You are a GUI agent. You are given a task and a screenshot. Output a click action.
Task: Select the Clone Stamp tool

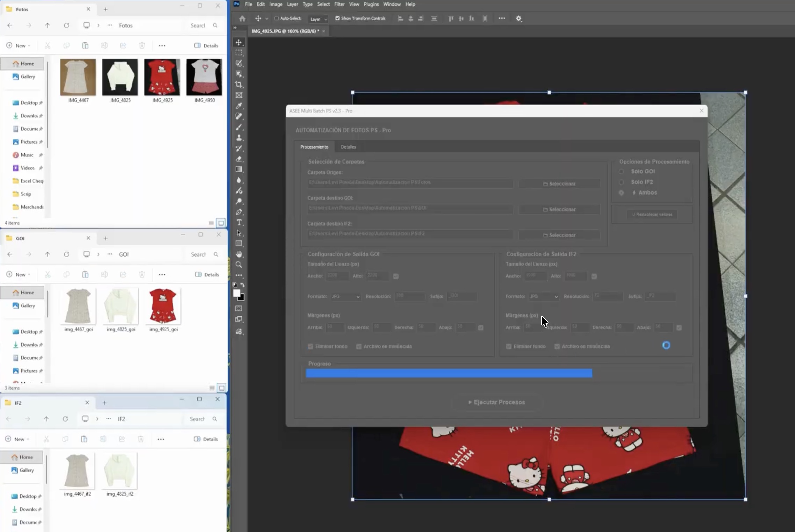click(239, 138)
